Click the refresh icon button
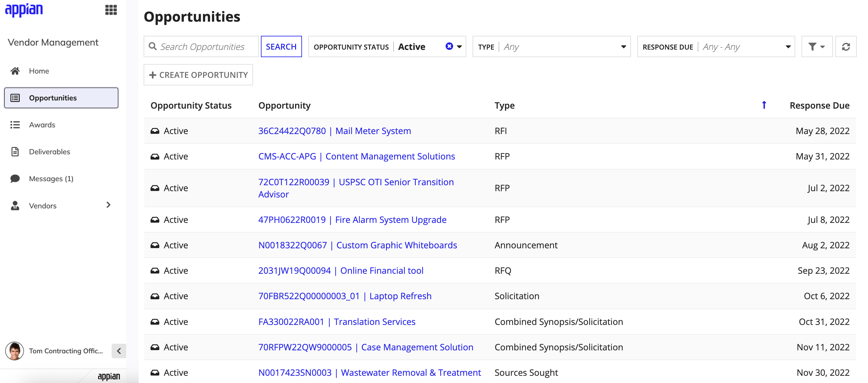Screen dimensions: 868x383 (x=846, y=46)
